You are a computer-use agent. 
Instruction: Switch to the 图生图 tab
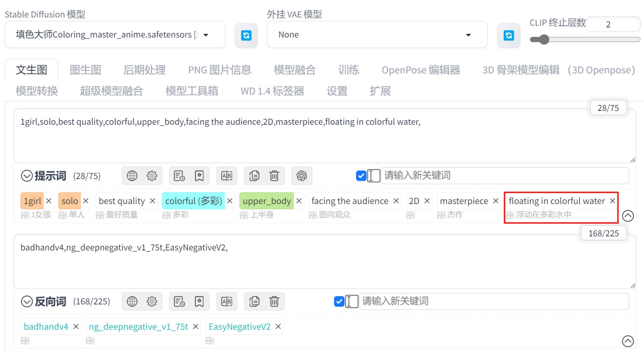(x=85, y=70)
